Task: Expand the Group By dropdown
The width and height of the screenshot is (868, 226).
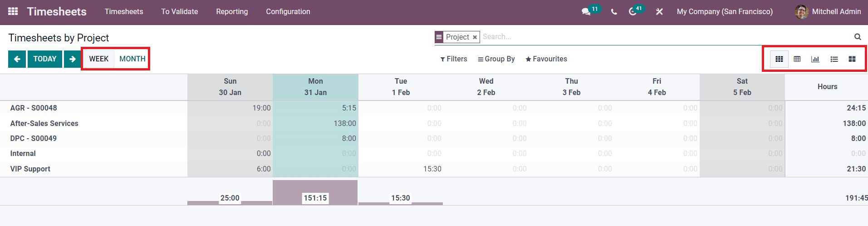Action: pos(496,59)
